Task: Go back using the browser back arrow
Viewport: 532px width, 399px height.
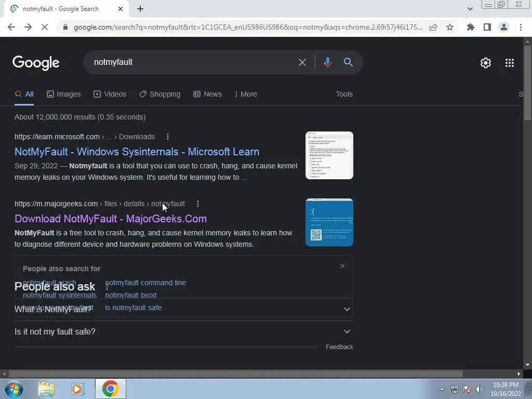Action: [11, 27]
